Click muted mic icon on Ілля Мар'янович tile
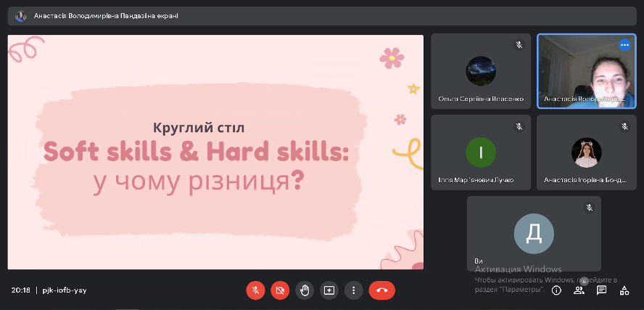644x310 pixels. [x=519, y=126]
